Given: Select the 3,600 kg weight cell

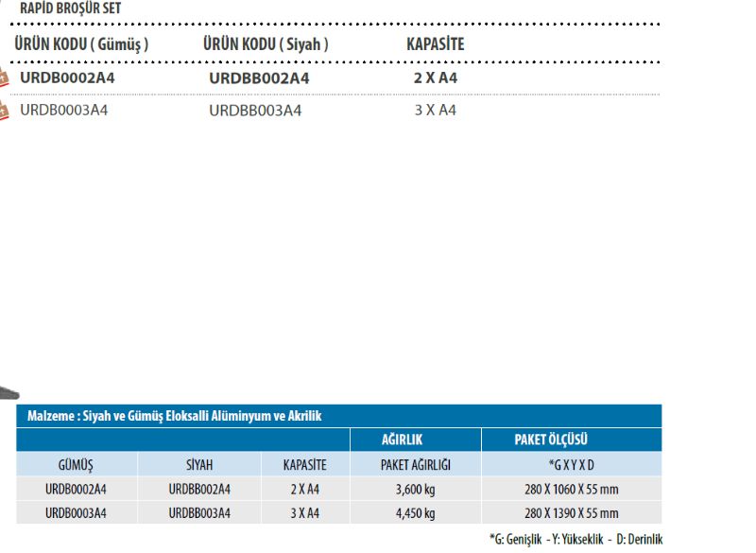Looking at the screenshot, I should click(414, 489).
